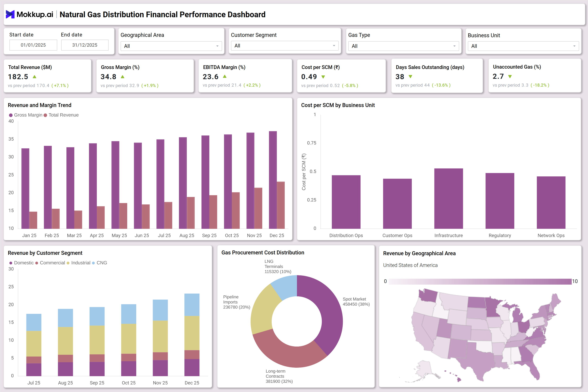Click the Oct 25 Industrial stacked segment

tap(129, 339)
